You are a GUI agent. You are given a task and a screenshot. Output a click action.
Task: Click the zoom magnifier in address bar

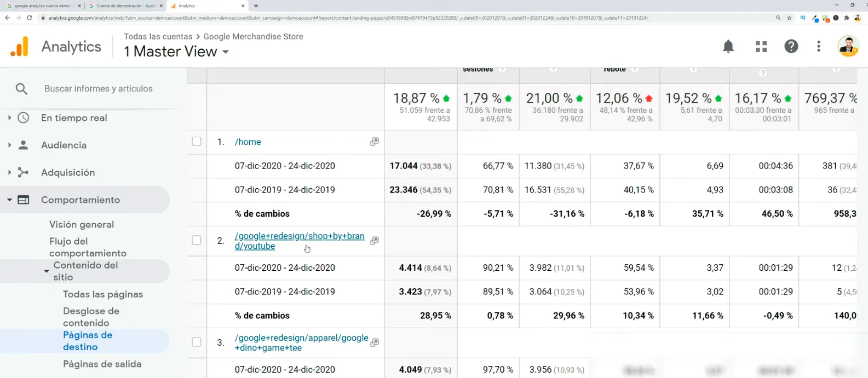[778, 18]
